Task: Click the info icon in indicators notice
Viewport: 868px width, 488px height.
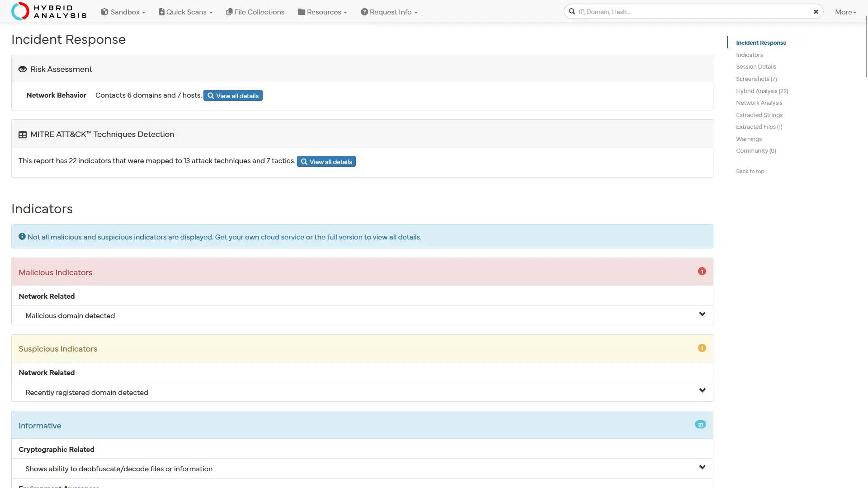Action: [x=22, y=236]
